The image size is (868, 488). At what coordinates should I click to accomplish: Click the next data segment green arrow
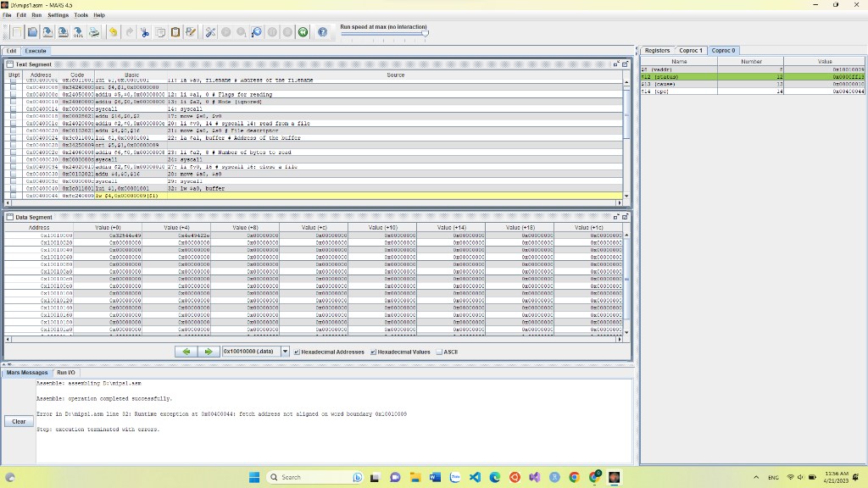pyautogui.click(x=209, y=352)
